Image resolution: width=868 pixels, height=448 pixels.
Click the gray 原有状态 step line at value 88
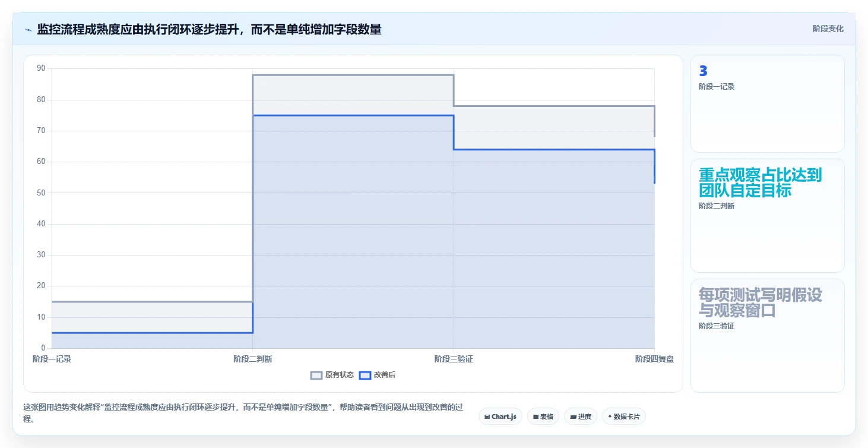point(353,75)
